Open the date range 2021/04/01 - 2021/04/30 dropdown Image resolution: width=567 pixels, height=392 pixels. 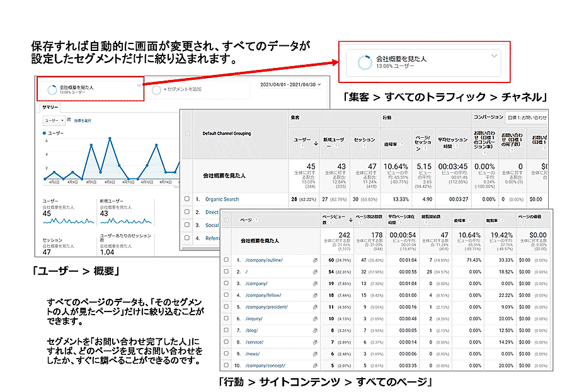(x=290, y=84)
